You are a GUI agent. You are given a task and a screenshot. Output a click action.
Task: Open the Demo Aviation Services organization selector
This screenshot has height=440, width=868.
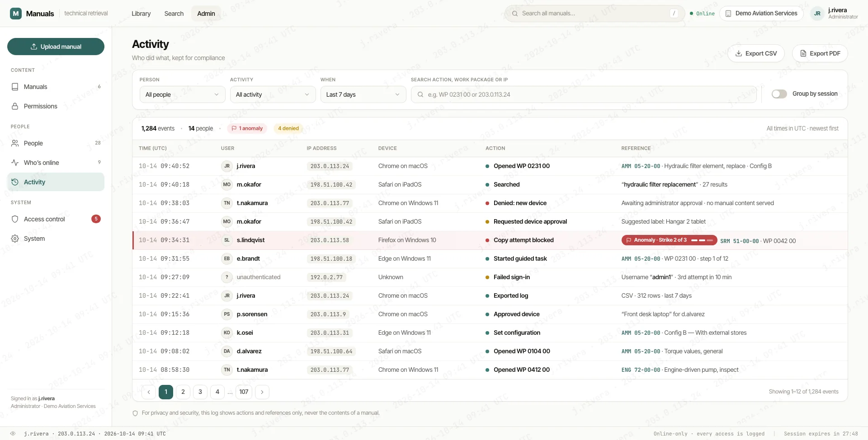pyautogui.click(x=761, y=14)
